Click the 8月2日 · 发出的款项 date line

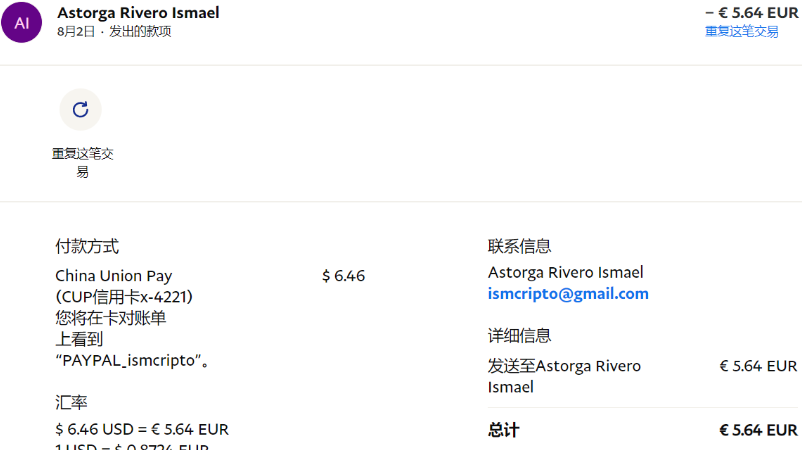click(x=114, y=32)
